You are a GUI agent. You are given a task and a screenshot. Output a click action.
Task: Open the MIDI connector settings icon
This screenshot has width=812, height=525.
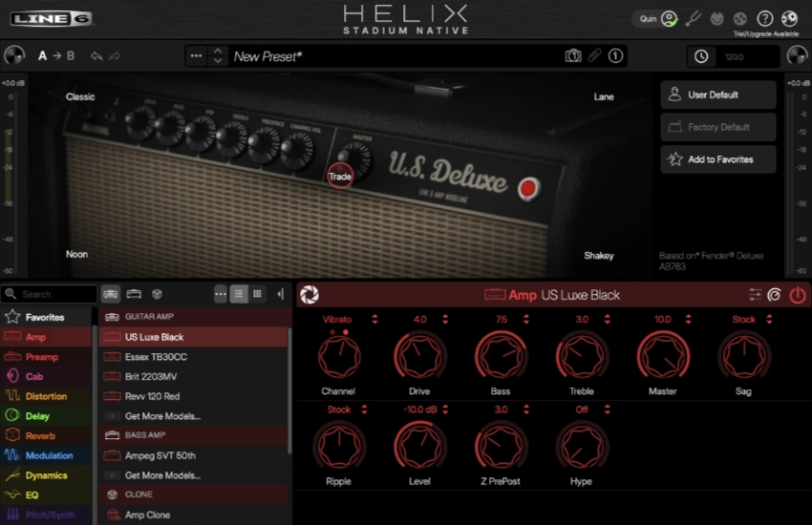click(716, 19)
